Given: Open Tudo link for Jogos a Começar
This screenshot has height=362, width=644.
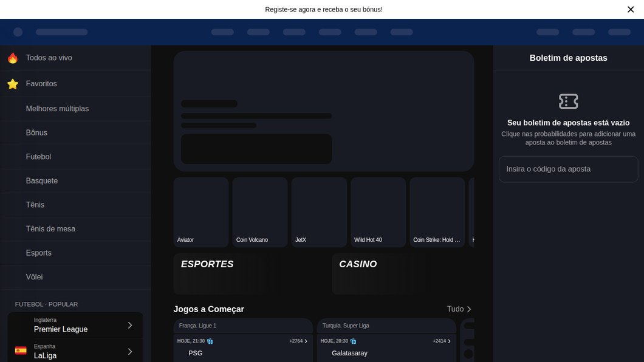Looking at the screenshot, I should (459, 309).
